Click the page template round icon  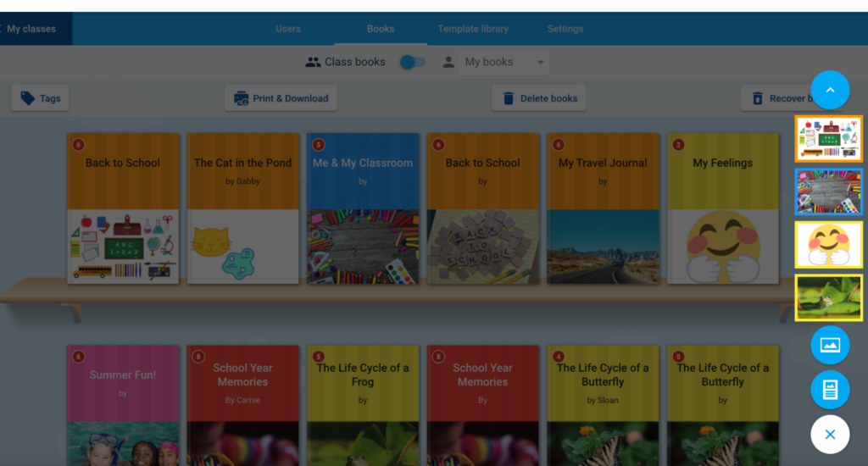pos(830,390)
